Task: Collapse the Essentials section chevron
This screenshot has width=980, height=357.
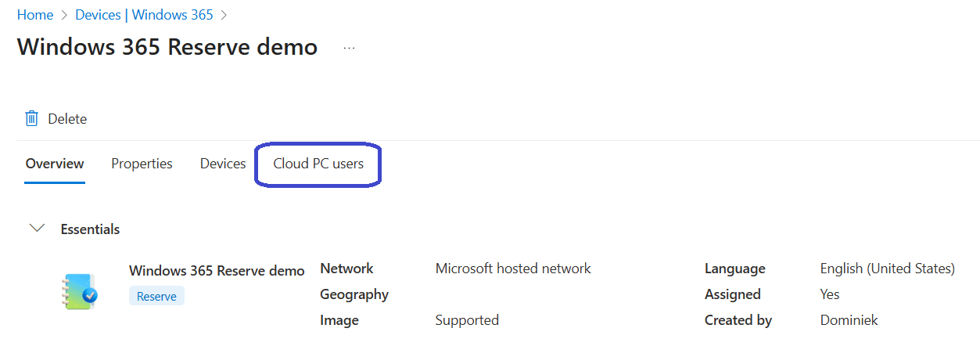Action: point(36,229)
